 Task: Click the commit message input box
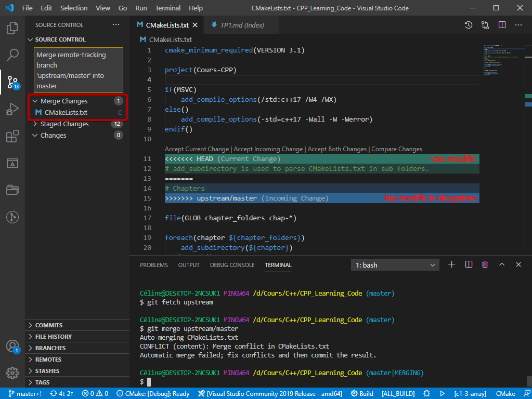(79, 70)
